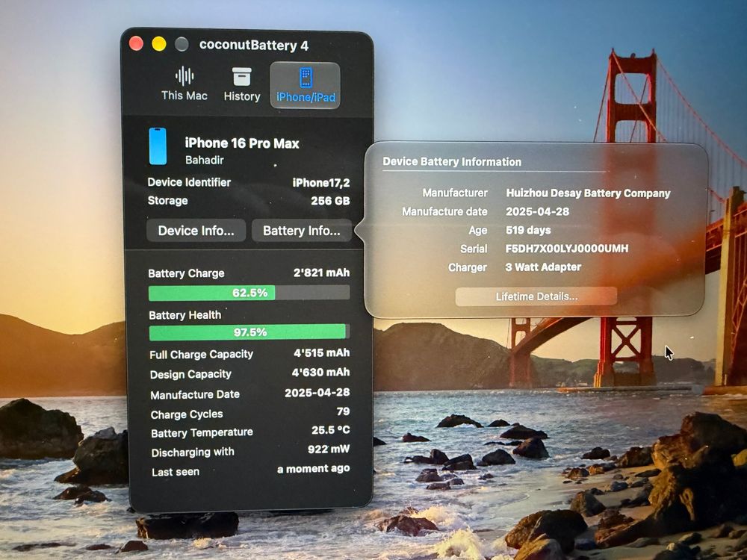Toggle the Battery Info popover
Image resolution: width=747 pixels, height=560 pixels.
(x=302, y=231)
